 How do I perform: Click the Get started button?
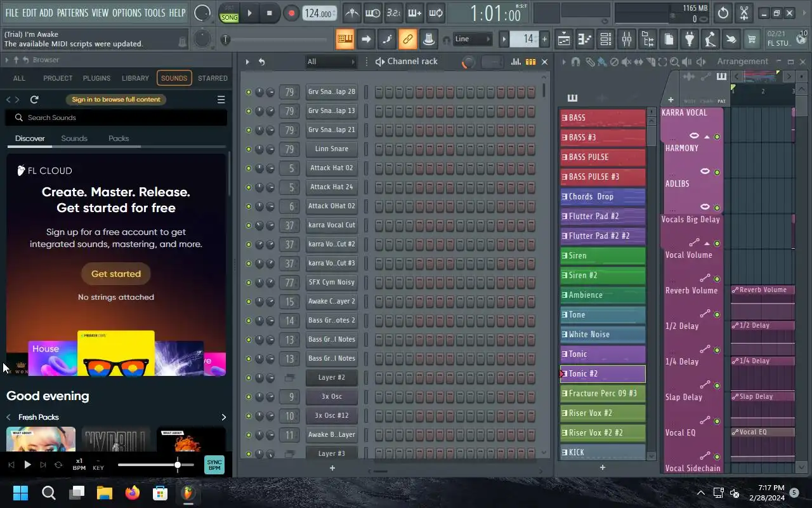[x=116, y=274]
